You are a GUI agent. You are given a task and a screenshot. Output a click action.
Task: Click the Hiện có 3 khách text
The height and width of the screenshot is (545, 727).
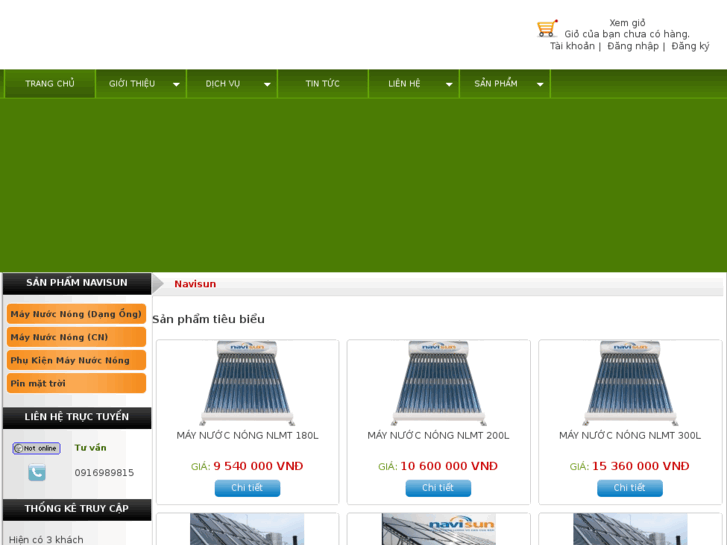tap(46, 539)
